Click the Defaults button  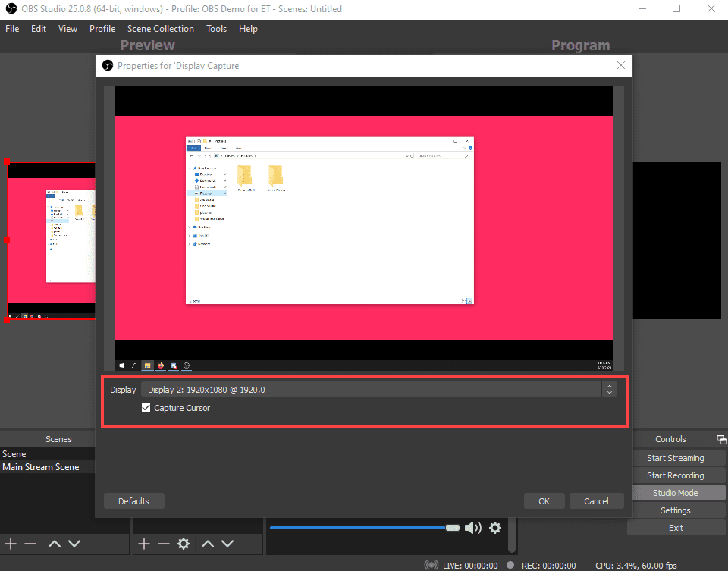(x=133, y=500)
